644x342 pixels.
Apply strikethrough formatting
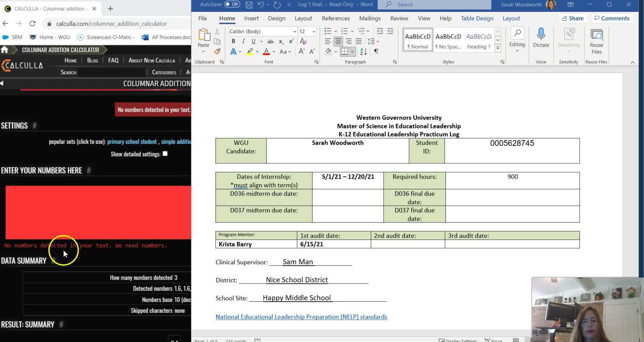[270, 41]
